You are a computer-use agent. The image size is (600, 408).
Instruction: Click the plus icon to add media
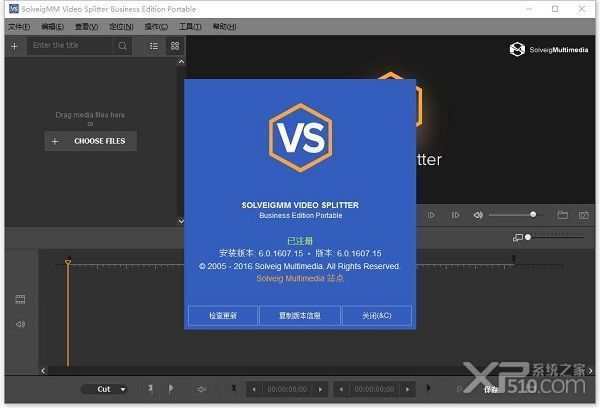click(x=15, y=46)
